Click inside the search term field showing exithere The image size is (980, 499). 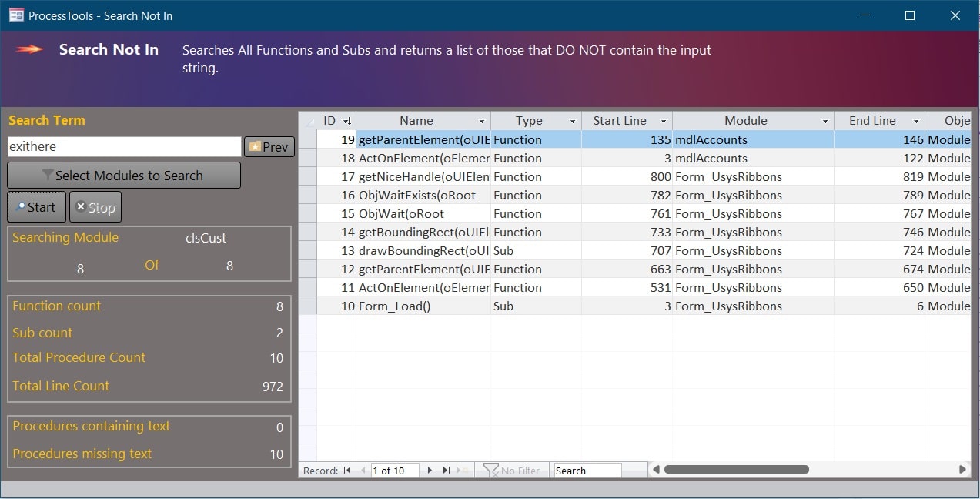123,146
